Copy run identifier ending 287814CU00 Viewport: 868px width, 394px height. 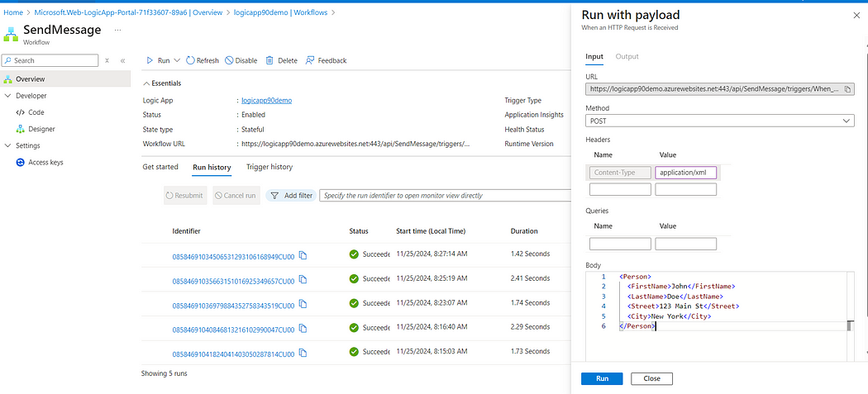point(303,353)
